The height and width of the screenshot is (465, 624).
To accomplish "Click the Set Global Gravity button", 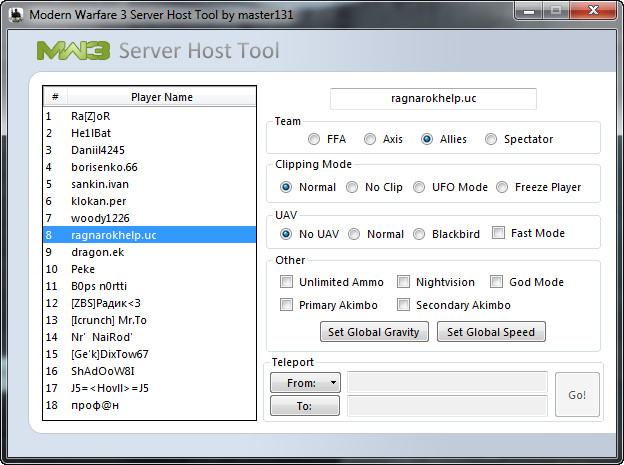I will pyautogui.click(x=374, y=332).
